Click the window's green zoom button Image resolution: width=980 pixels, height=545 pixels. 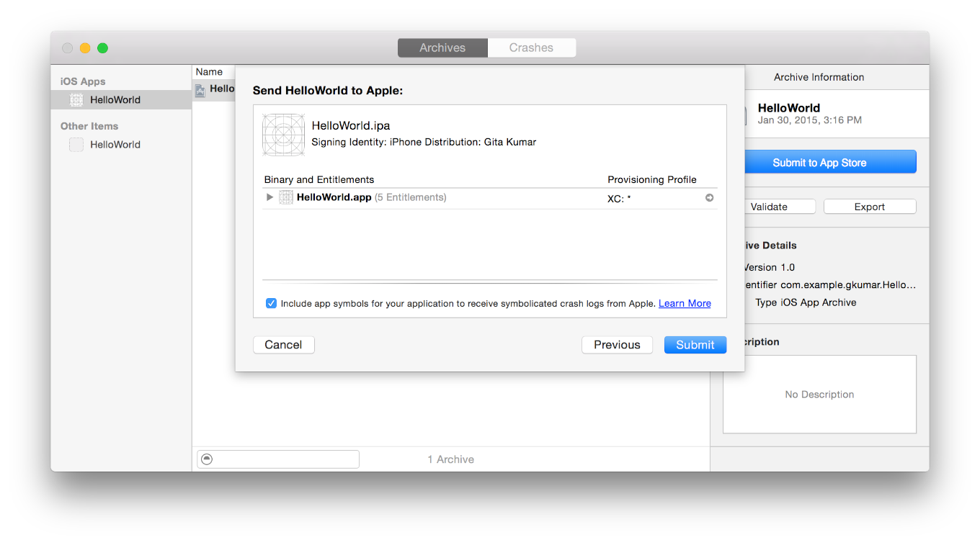[x=103, y=48]
